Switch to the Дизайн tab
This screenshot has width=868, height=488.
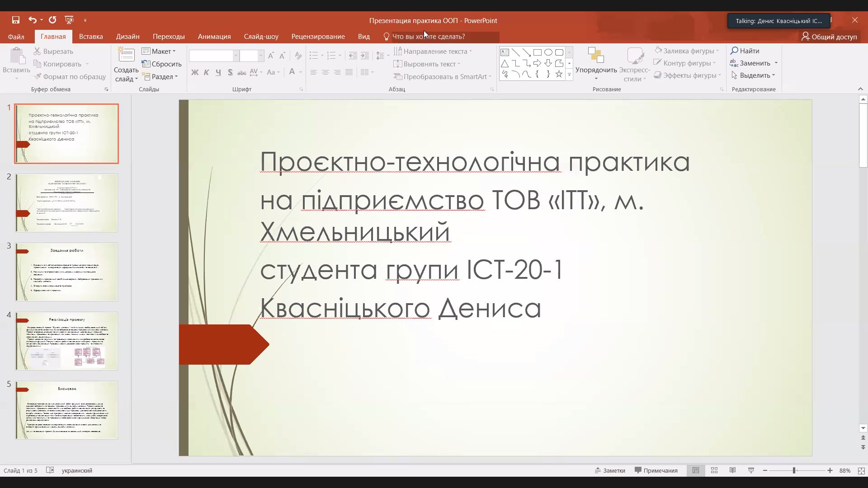[x=127, y=37]
